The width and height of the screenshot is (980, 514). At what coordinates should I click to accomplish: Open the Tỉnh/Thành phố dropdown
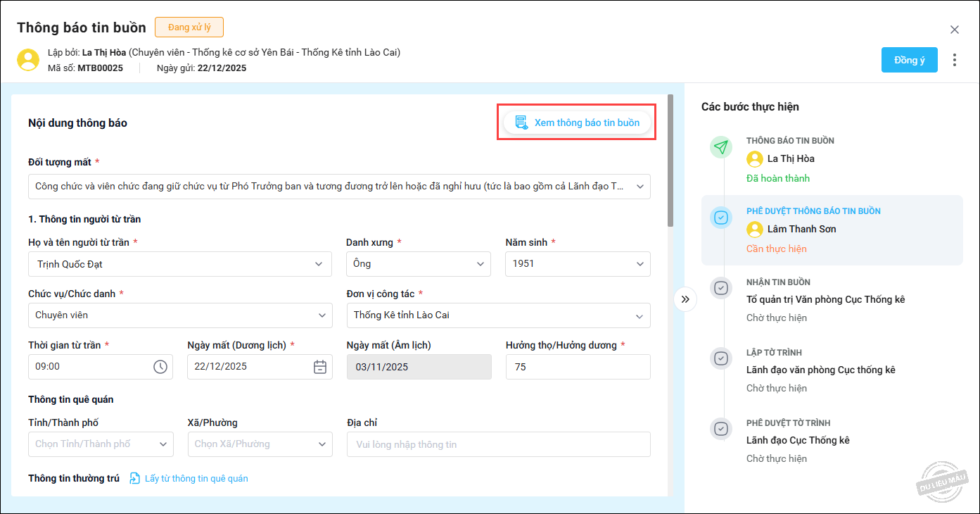click(x=163, y=444)
